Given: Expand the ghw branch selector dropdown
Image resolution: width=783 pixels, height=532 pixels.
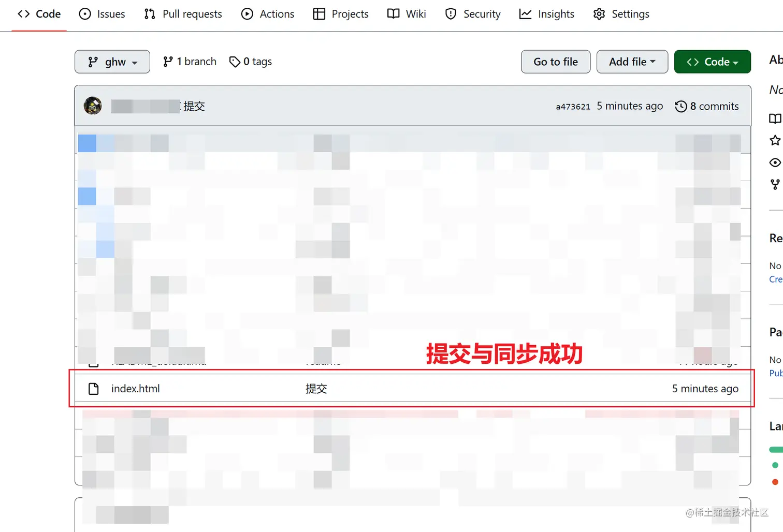Looking at the screenshot, I should click(112, 62).
